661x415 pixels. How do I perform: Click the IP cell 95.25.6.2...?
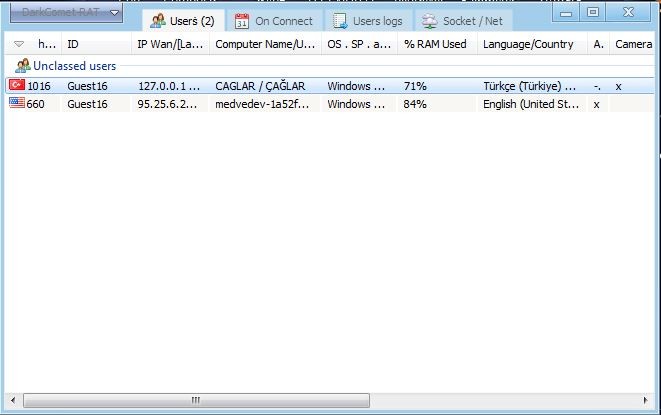pyautogui.click(x=167, y=104)
